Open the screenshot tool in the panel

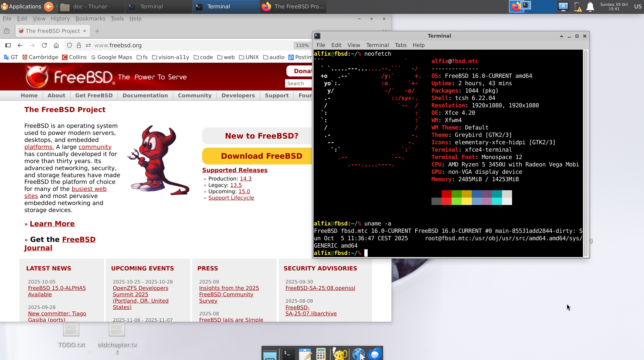click(563, 6)
